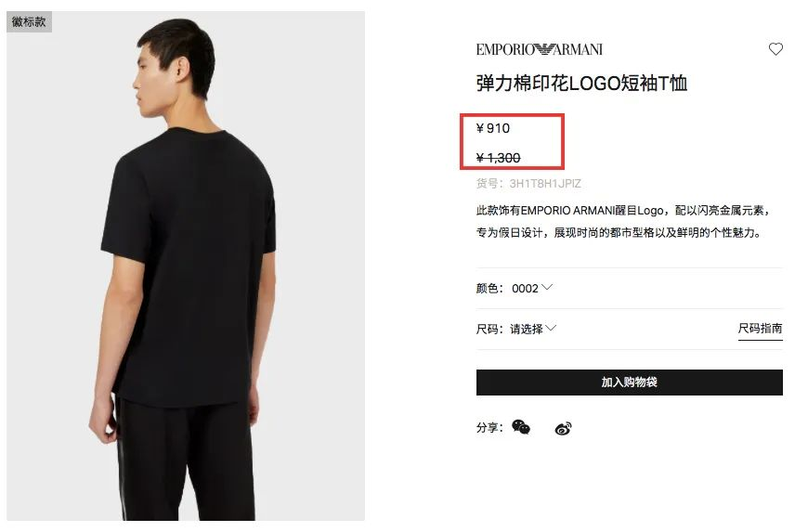Screen dimensions: 808x532
Task: Share the product via the Weibo icon
Action: 563,428
